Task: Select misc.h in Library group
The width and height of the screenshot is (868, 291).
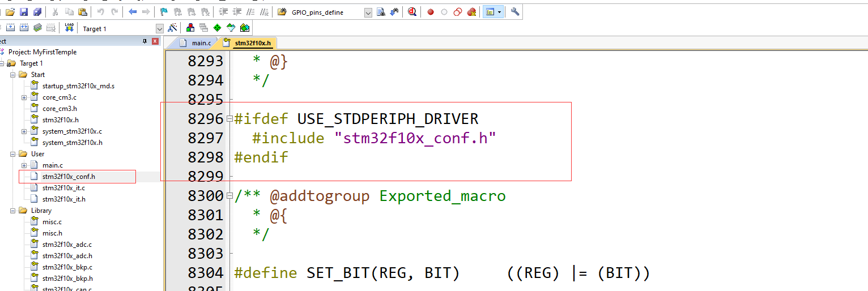Action: pyautogui.click(x=52, y=233)
